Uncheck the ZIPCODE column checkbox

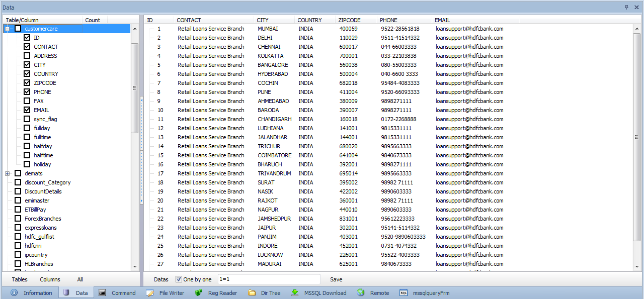point(27,83)
